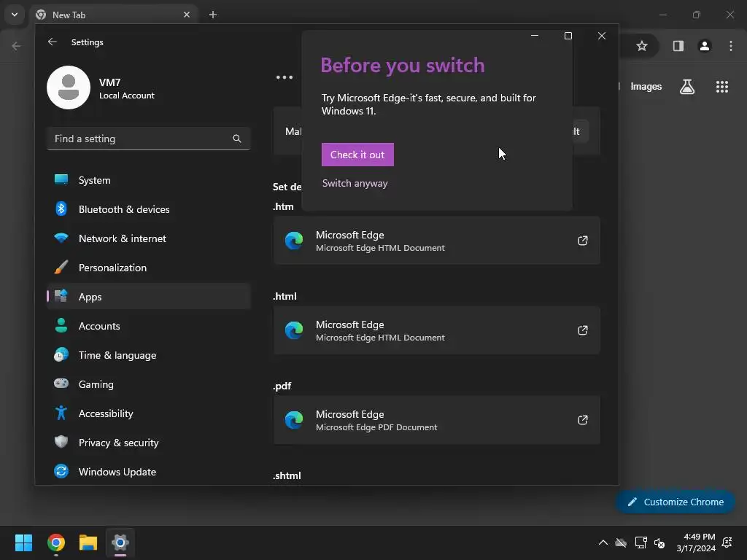Open Chrome three-dot menu
This screenshot has height=560, width=747.
[x=731, y=46]
